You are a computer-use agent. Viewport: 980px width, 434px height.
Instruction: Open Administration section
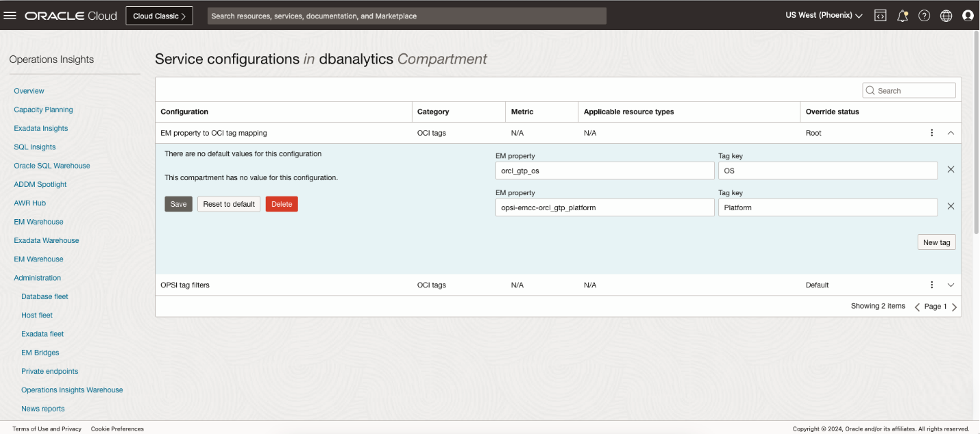pyautogui.click(x=38, y=278)
